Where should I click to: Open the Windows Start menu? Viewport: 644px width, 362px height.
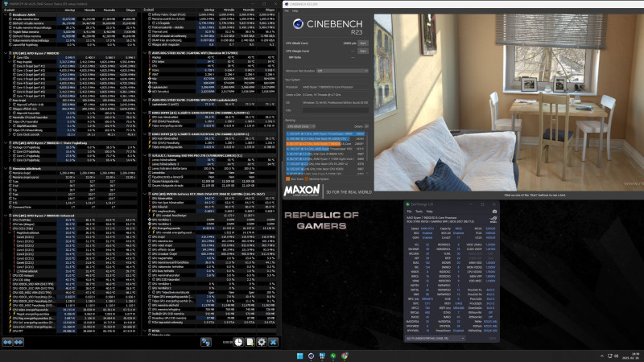[299, 356]
